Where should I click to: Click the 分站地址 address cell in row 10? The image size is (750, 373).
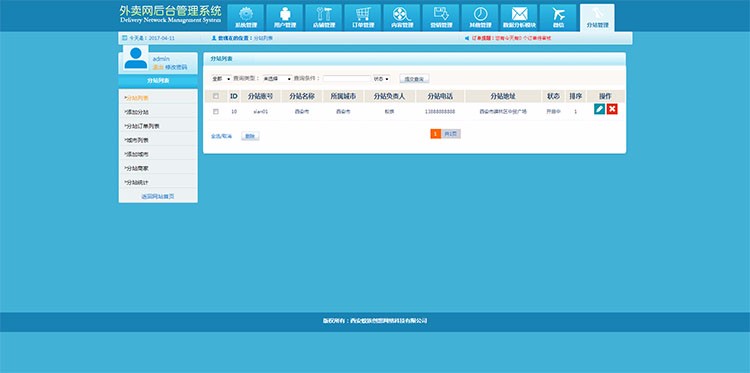503,111
